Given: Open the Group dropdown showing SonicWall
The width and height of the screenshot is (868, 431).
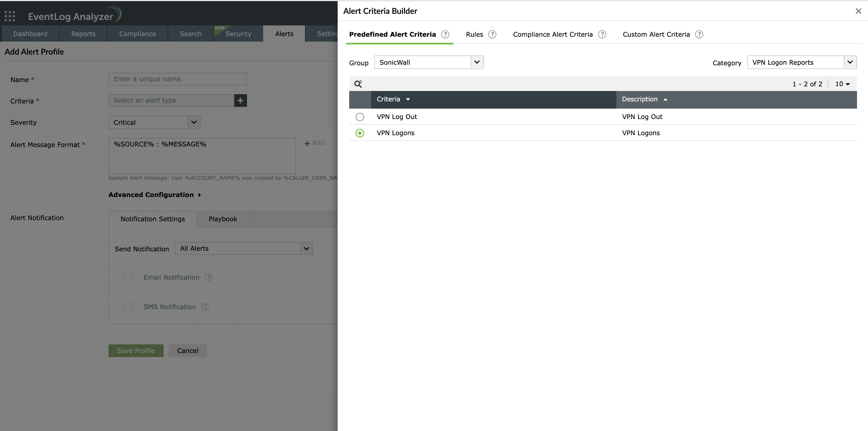Looking at the screenshot, I should point(429,62).
